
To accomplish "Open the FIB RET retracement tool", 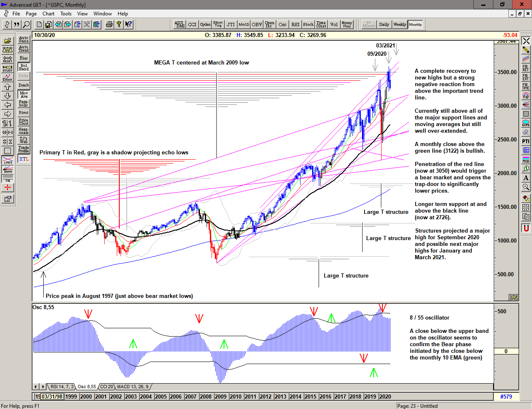I will [x=526, y=68].
